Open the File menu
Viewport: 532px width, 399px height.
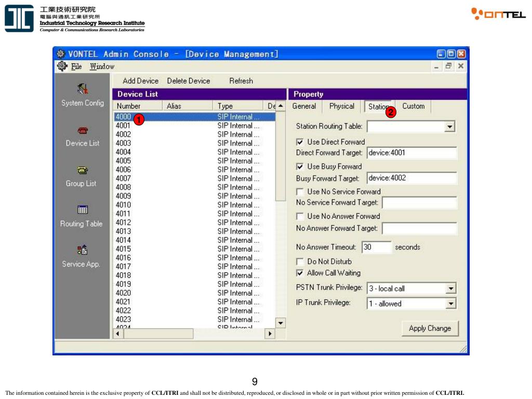pyautogui.click(x=76, y=66)
